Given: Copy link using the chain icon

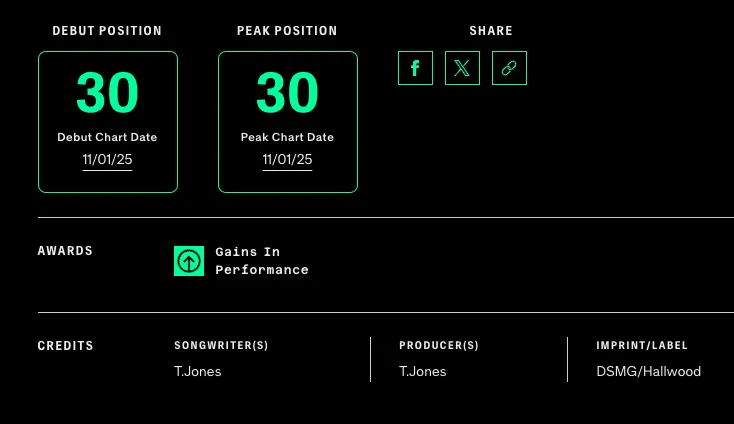Looking at the screenshot, I should (509, 68).
